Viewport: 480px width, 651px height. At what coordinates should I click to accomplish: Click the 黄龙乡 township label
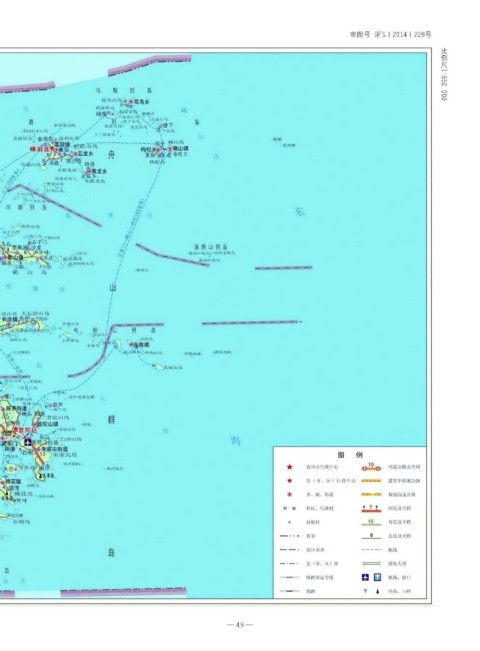(x=100, y=171)
